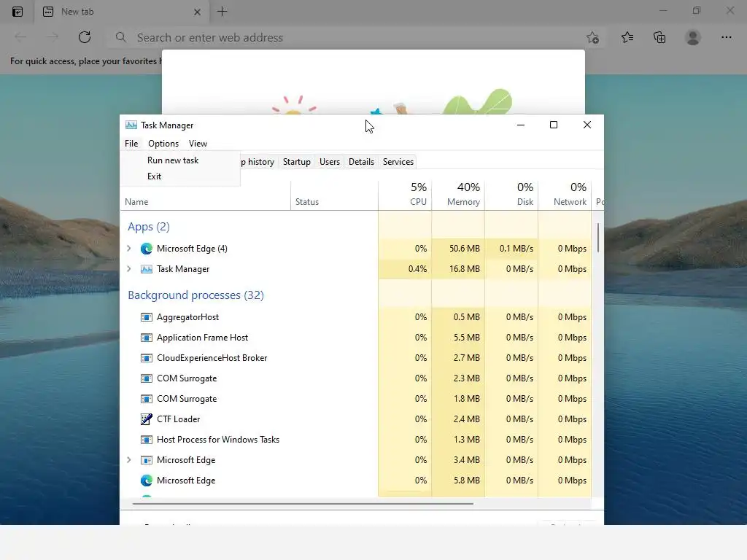Screen dimensions: 747x560
Task: Click the Host Process for Windows Tasks icon
Action: 146,440
